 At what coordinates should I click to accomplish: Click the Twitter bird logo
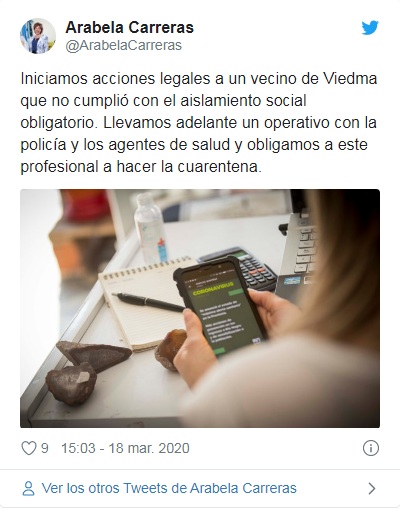pyautogui.click(x=370, y=27)
